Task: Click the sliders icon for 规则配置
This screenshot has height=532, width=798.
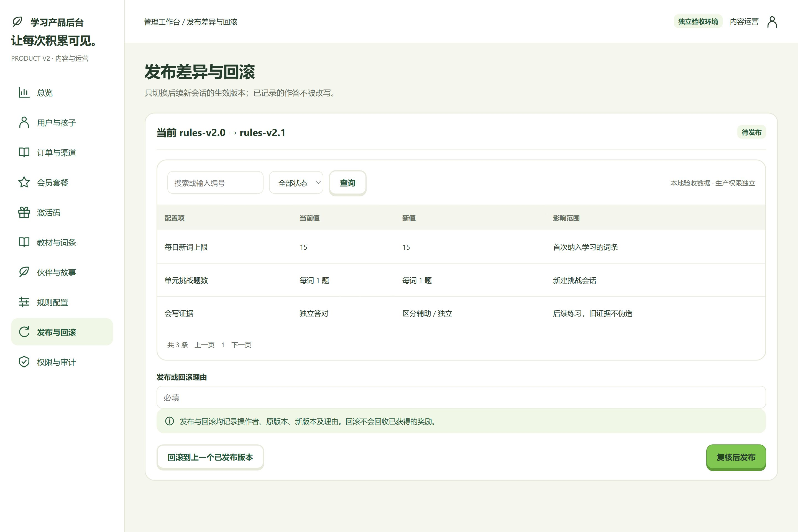Action: [x=24, y=302]
